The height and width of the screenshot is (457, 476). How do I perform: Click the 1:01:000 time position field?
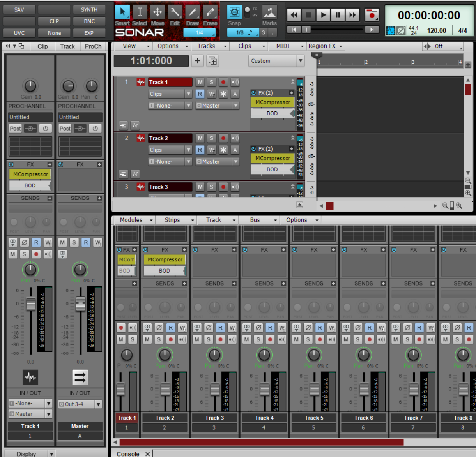[151, 61]
